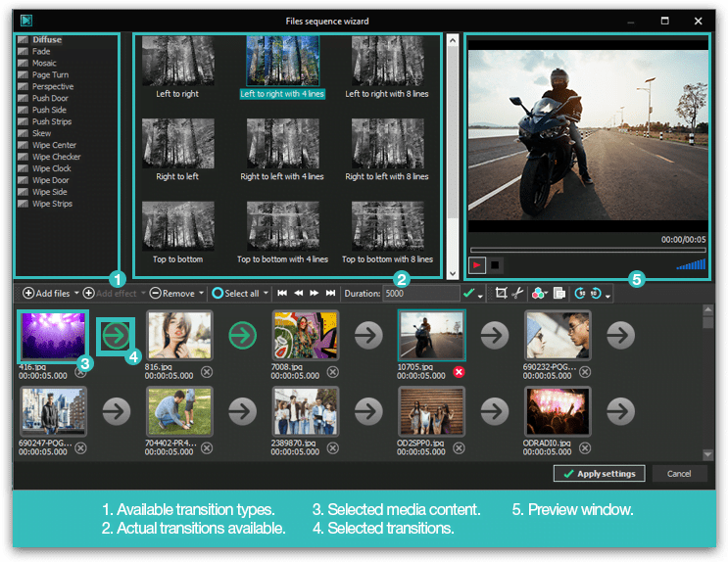Jump to last file in sequence
728x562 pixels.
tap(330, 293)
